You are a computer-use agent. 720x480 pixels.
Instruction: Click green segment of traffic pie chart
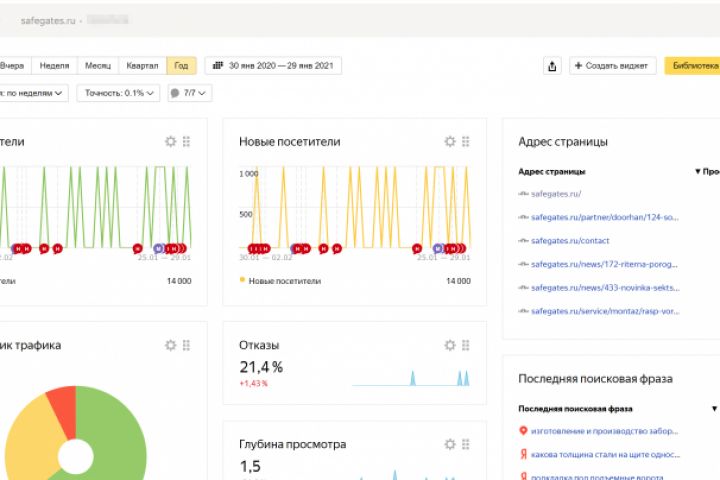point(117,436)
